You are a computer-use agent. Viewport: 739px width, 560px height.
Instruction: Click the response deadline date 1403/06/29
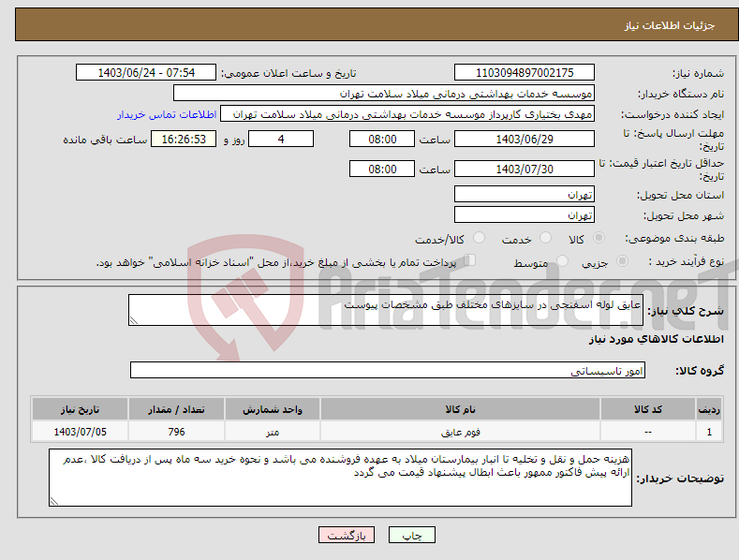pos(525,139)
